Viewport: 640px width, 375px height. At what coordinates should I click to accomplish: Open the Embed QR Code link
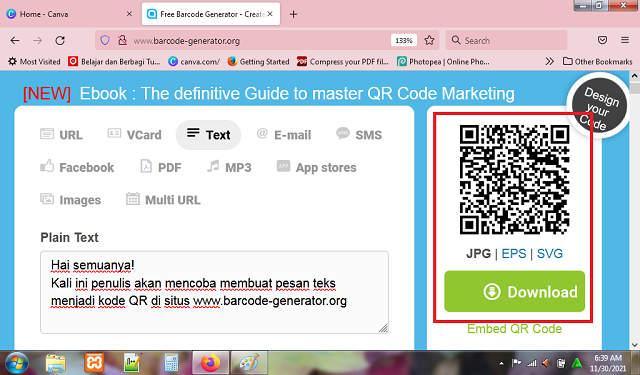(514, 328)
